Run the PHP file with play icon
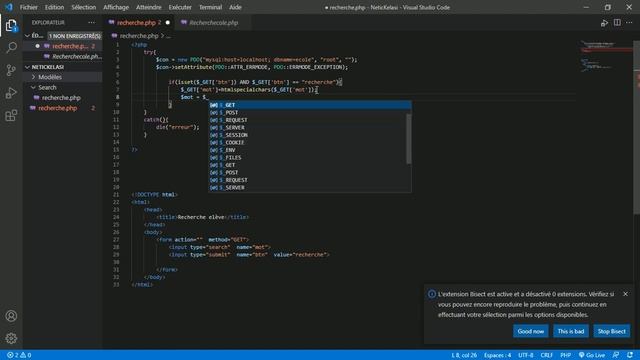This screenshot has width=640, height=360. point(604,23)
